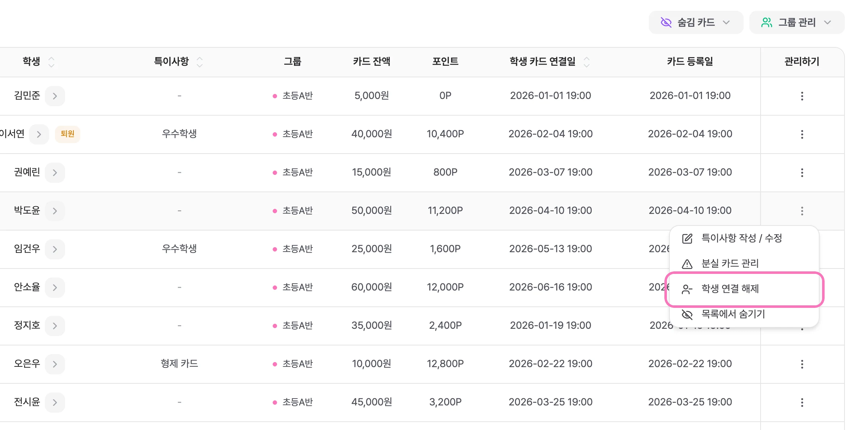This screenshot has width=868, height=430.
Task: Open the 그룹 관리 dropdown
Action: click(x=797, y=22)
